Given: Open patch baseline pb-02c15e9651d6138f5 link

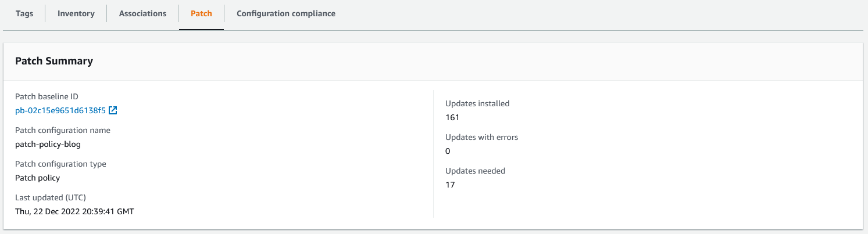Looking at the screenshot, I should pos(60,110).
